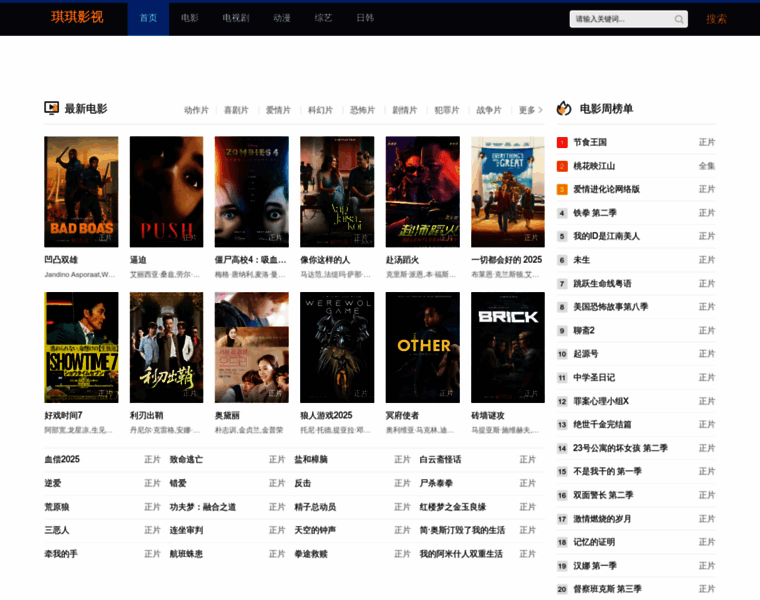Open 汉娜 第一季 chart entry
The width and height of the screenshot is (760, 600).
[595, 566]
